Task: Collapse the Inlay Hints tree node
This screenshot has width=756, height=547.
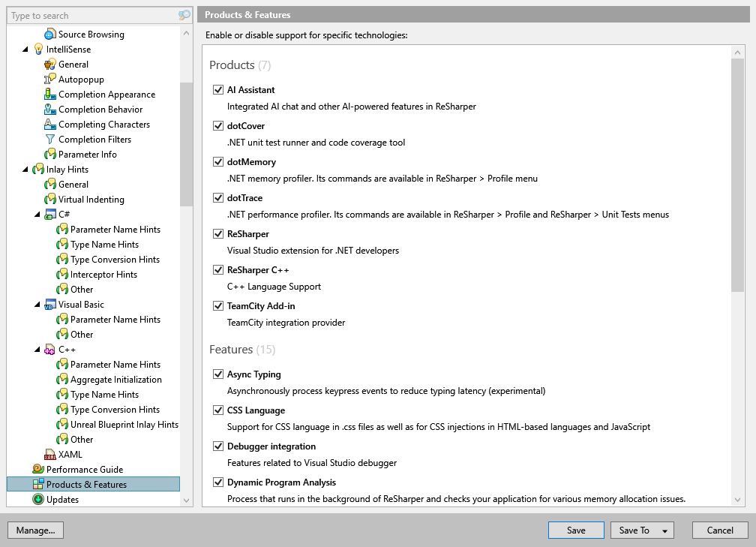Action: 25,170
